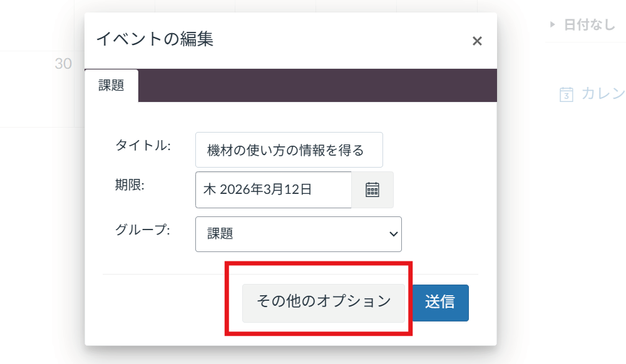Open the date picker calendar icon
The image size is (626, 364).
click(x=372, y=190)
